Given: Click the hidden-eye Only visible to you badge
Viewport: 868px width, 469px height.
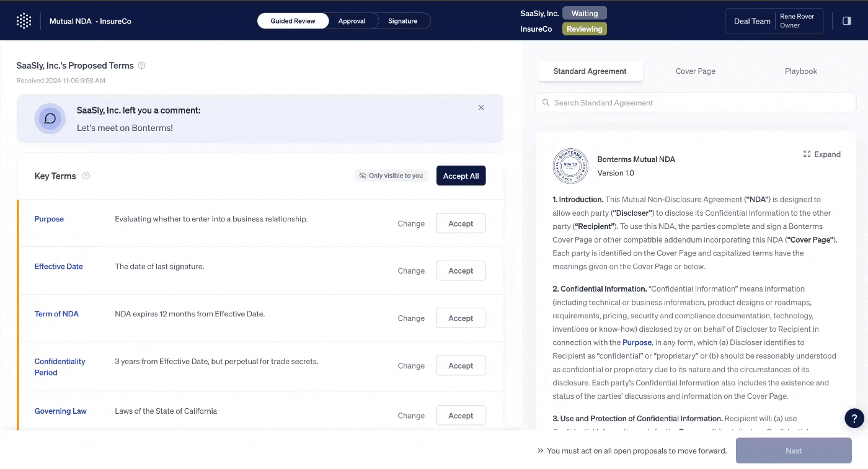Looking at the screenshot, I should pos(391,176).
